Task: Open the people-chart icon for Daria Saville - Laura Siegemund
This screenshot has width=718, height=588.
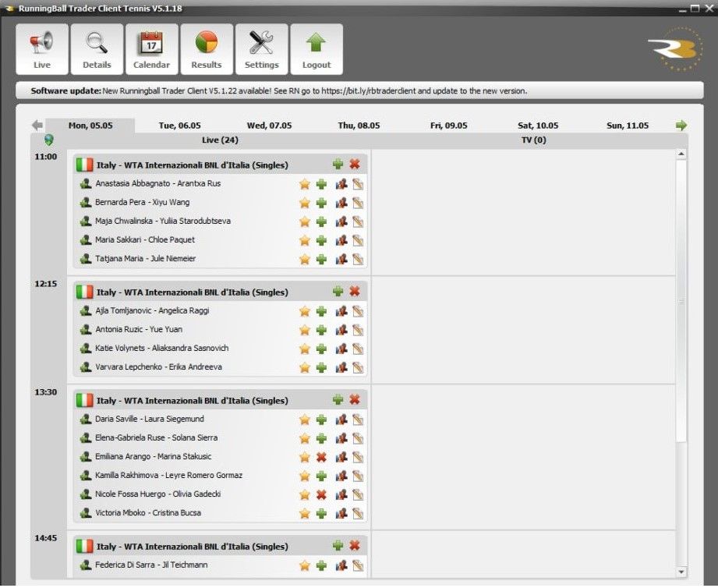Action: pos(341,420)
